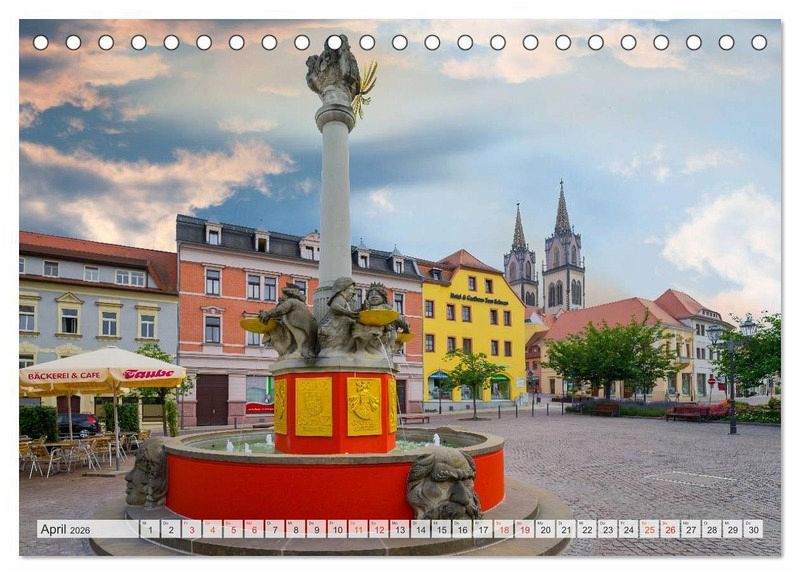The width and height of the screenshot is (800, 575).
Task: Select day 1 in the calendar strip
Action: click(x=150, y=529)
